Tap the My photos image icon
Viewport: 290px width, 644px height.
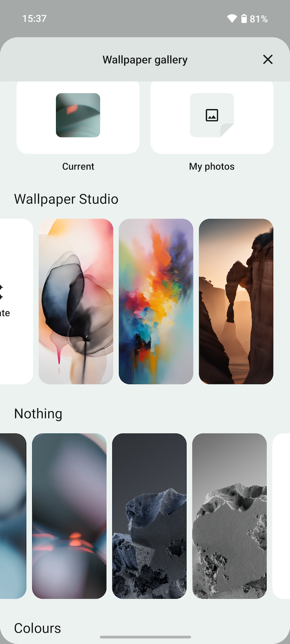pos(212,115)
